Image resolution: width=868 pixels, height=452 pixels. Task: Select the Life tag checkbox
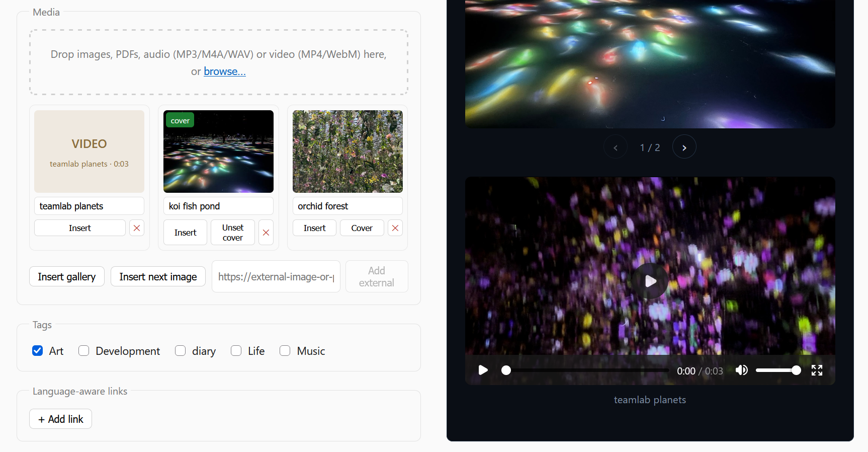coord(236,350)
